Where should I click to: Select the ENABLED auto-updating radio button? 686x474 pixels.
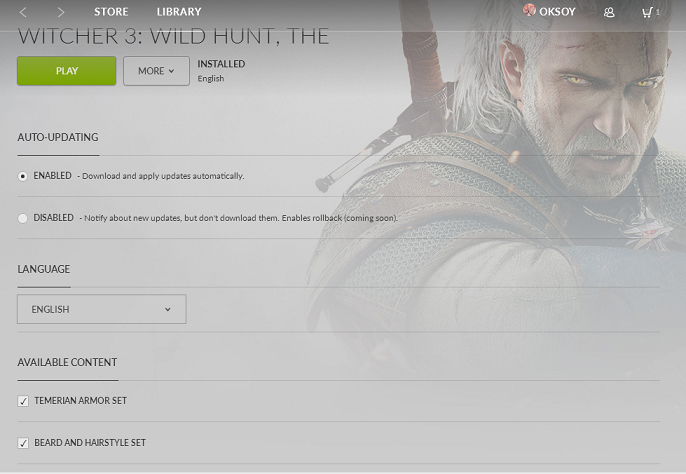click(22, 176)
